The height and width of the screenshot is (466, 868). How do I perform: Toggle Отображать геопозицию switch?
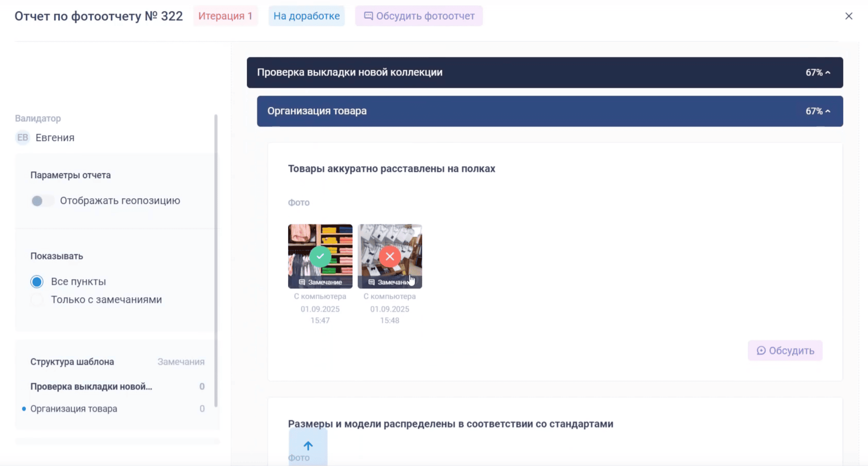click(x=42, y=201)
